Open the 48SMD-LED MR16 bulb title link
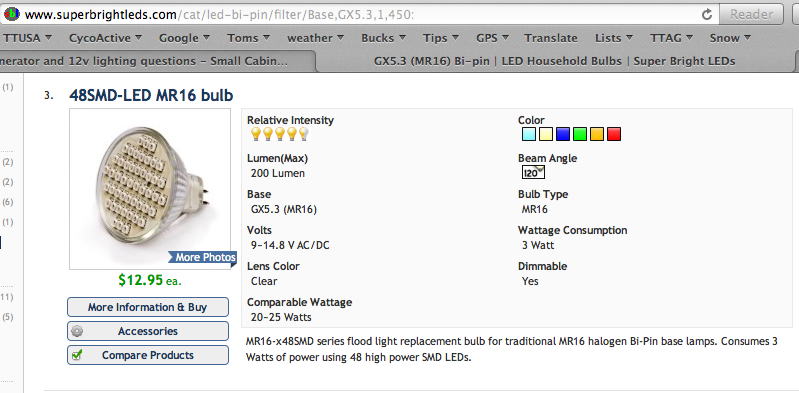 tap(151, 95)
